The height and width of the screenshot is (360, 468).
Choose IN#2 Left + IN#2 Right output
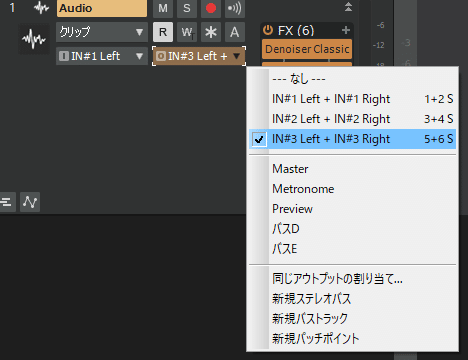(352, 119)
